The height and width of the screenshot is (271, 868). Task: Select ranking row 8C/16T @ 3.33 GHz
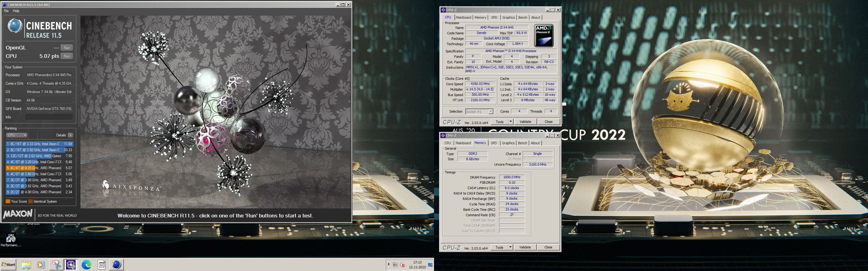coord(39,144)
